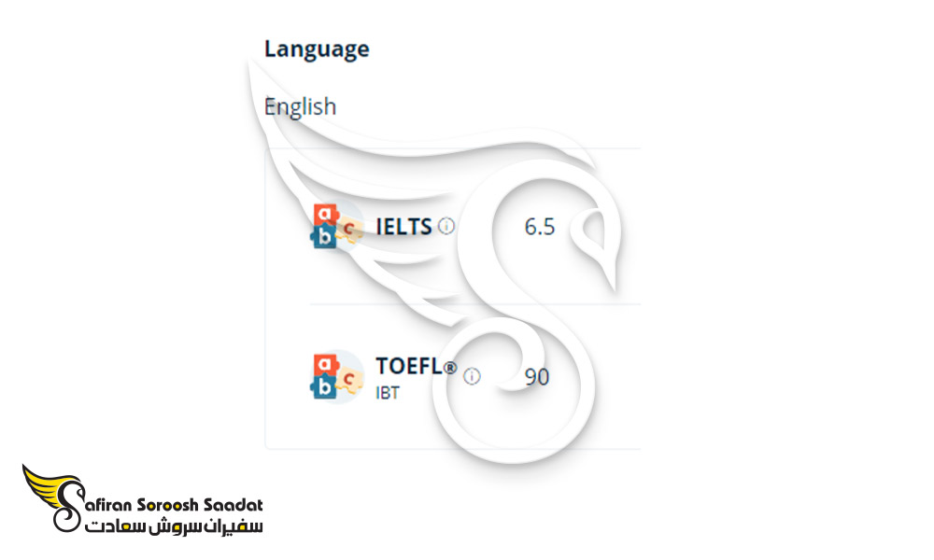Click the golden wing logo icon

[52, 497]
